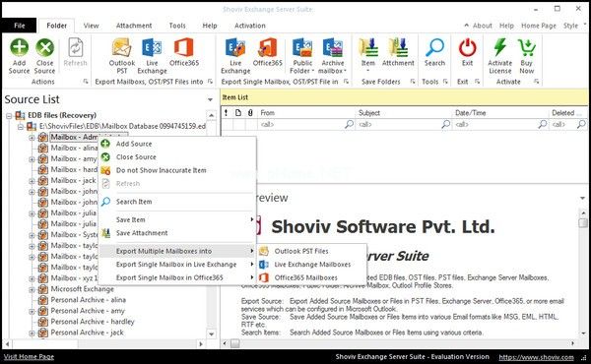Sort by the Date/Time column header

pyautogui.click(x=500, y=112)
